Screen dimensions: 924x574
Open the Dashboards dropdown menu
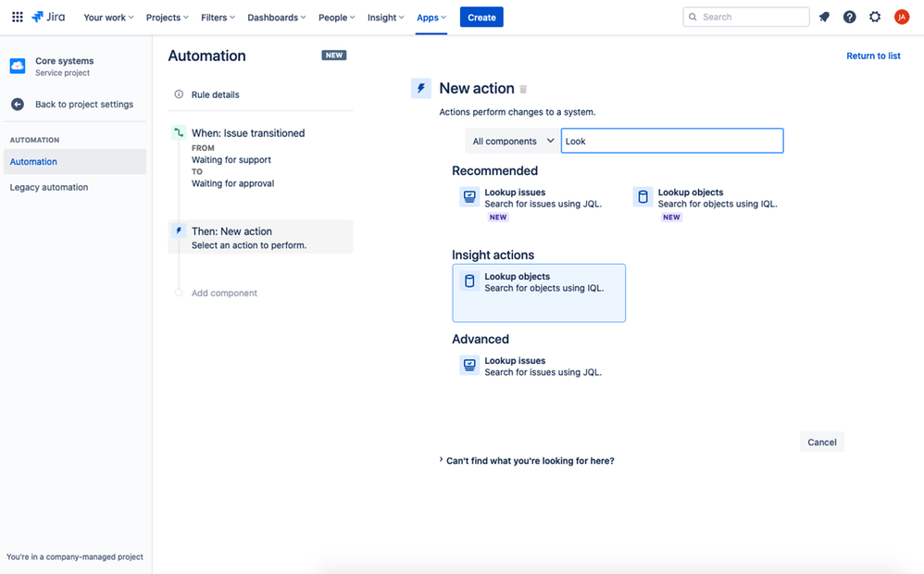(x=277, y=18)
